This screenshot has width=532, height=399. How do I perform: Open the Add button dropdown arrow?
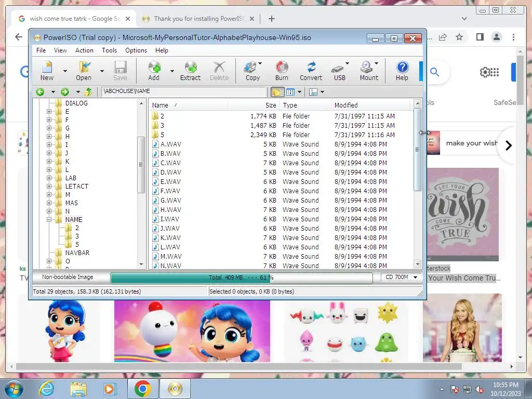tap(172, 71)
